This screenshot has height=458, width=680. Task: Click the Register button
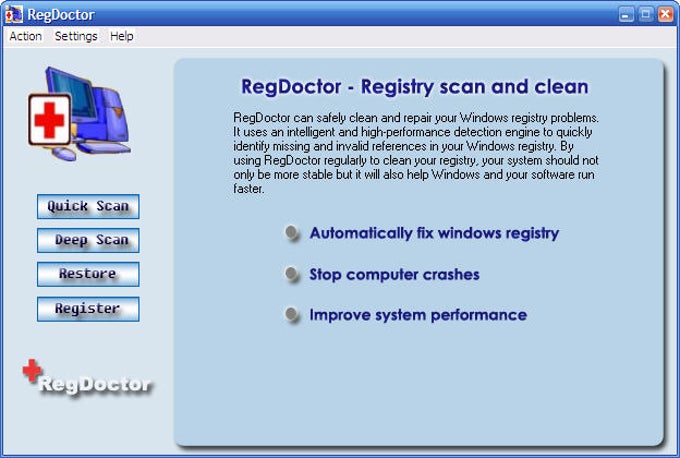pyautogui.click(x=88, y=309)
